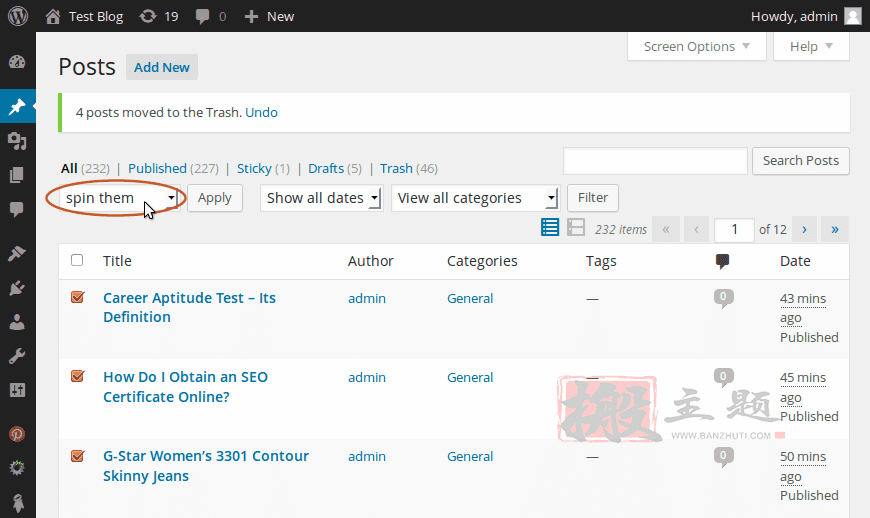
Task: Sort posts by Title column
Action: coord(117,261)
